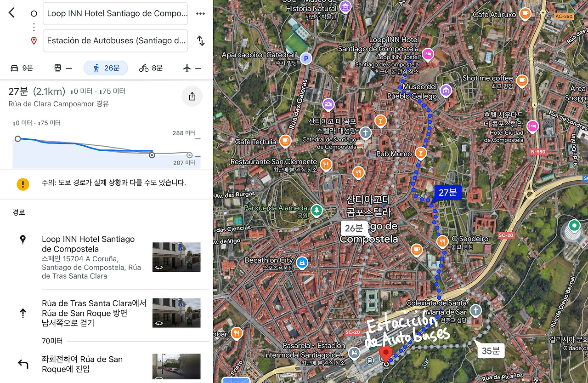The image size is (588, 383).
Task: Click the "Rúa de Clara Campoamor 경유" route summary text
Action: click(x=59, y=104)
